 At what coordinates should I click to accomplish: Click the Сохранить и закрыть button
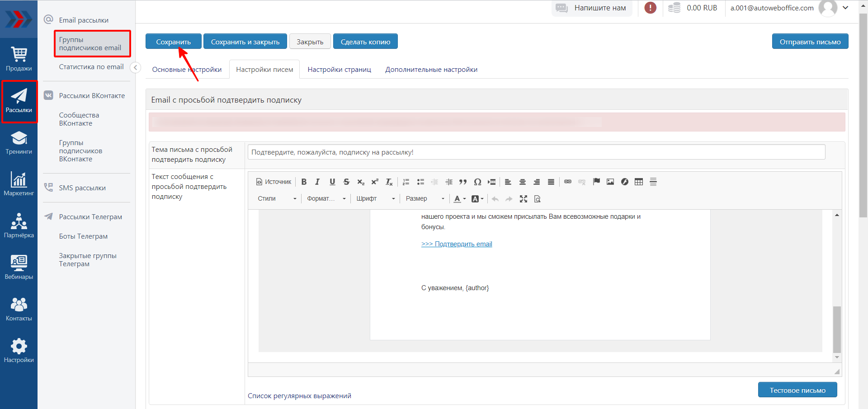point(245,42)
